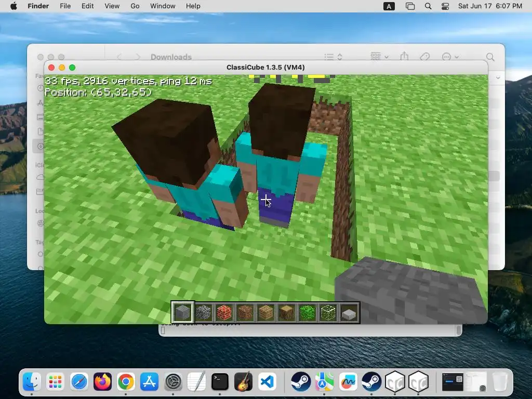The image size is (532, 399).
Task: Open Google Chrome from the Dock
Action: [x=126, y=382]
